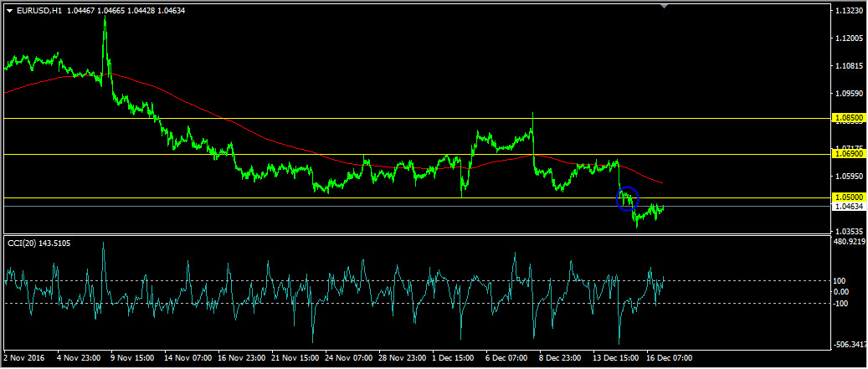The image size is (868, 369).
Task: Click the 16 Dec 07:00 time label
Action: point(670,358)
